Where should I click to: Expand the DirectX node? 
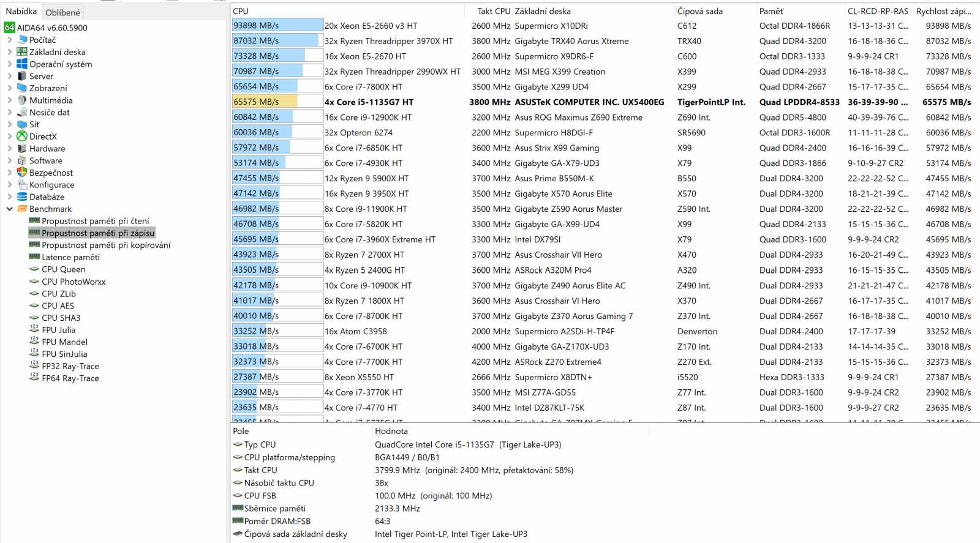10,136
